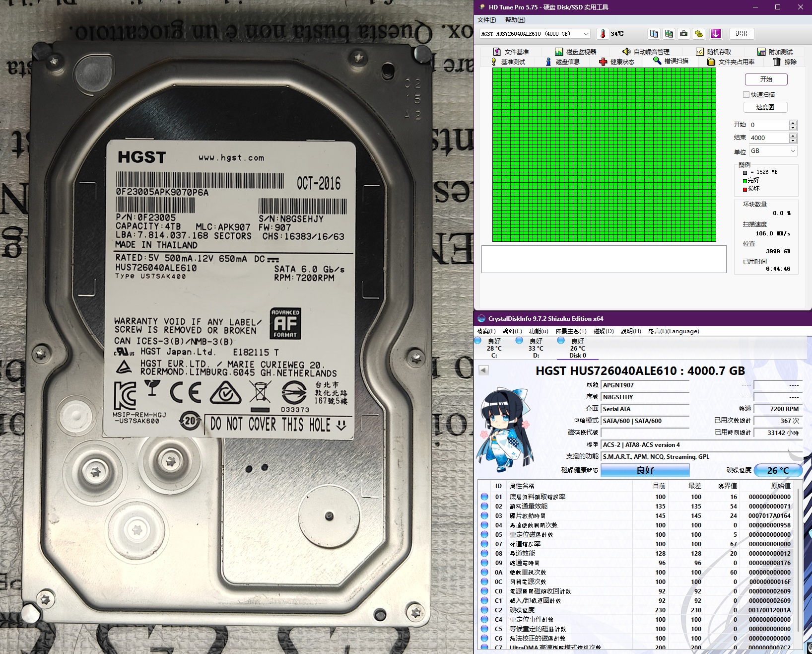The image size is (812, 654).
Task: Open the 功能(u) menu in CrystalDiskInfo
Action: click(x=539, y=331)
